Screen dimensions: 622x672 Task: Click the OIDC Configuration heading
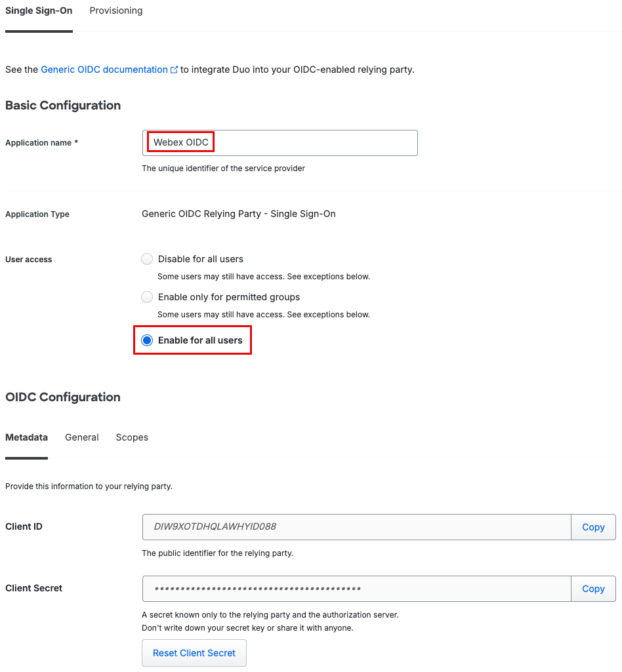63,397
